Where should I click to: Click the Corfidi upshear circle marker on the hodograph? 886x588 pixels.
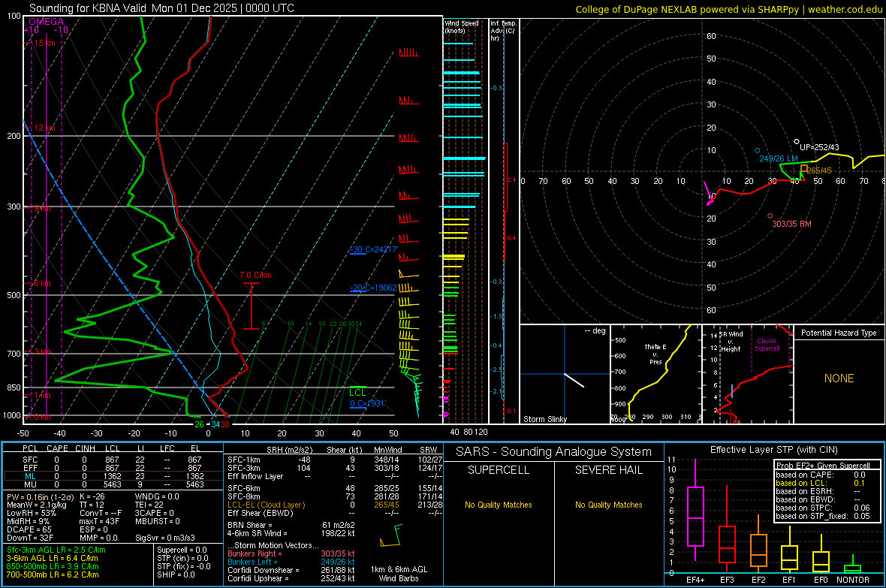pyautogui.click(x=797, y=141)
